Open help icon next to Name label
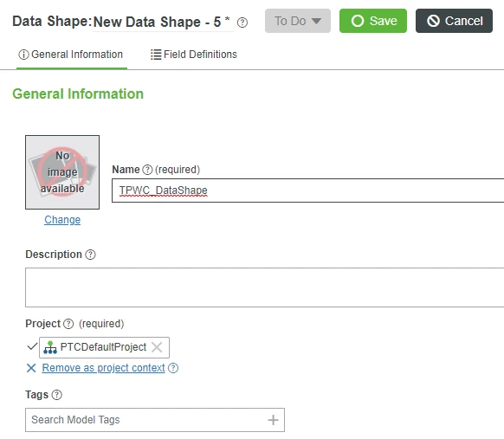 coord(147,170)
